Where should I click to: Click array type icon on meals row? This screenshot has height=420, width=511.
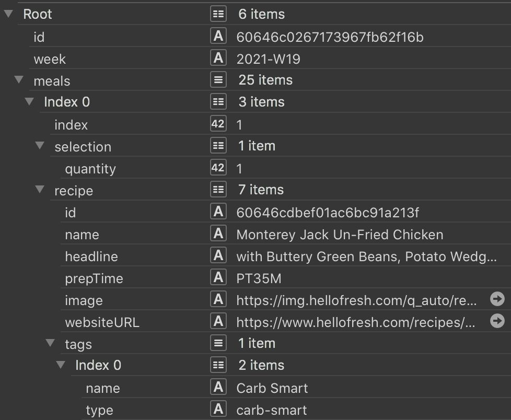point(218,80)
